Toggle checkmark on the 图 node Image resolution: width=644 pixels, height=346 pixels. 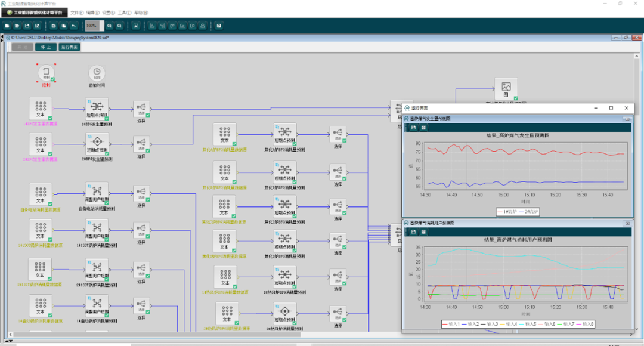click(516, 98)
